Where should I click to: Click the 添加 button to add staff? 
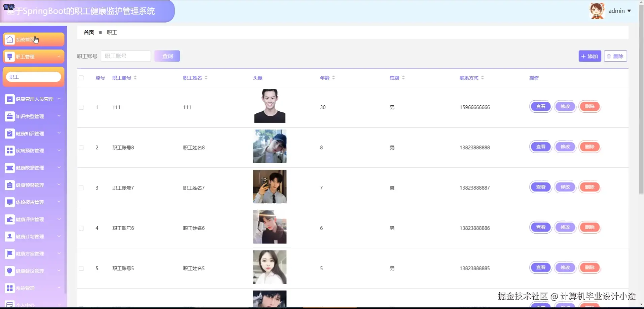tap(590, 56)
